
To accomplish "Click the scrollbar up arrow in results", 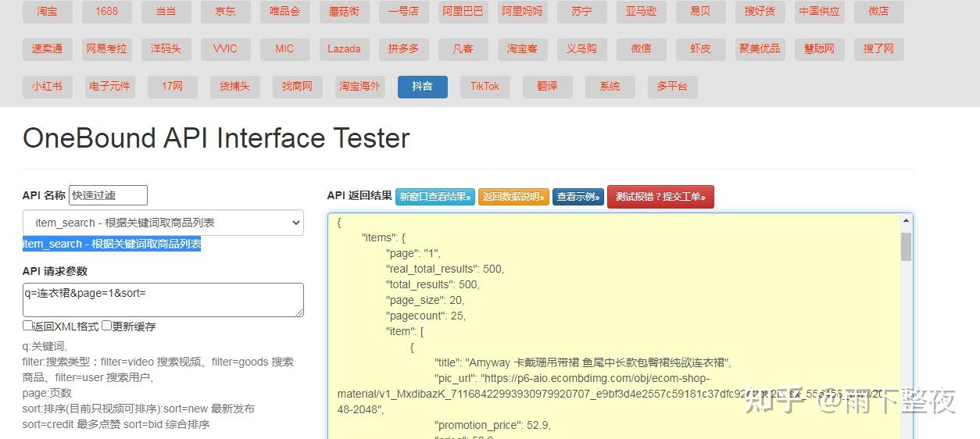I will tap(907, 221).
